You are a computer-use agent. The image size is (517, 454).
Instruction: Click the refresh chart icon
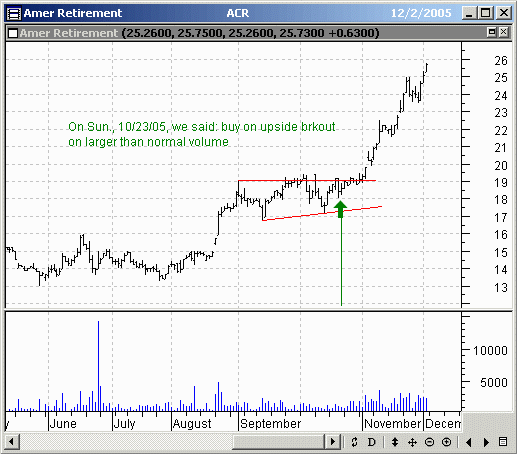354,442
